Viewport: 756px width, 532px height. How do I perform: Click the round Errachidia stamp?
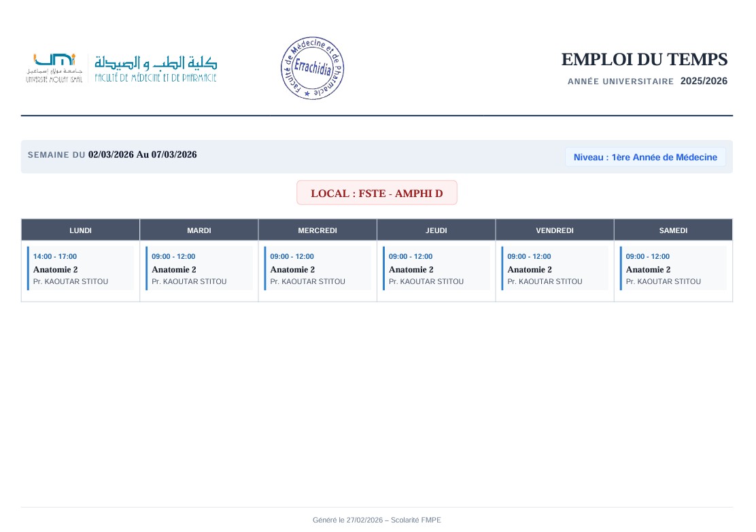313,69
